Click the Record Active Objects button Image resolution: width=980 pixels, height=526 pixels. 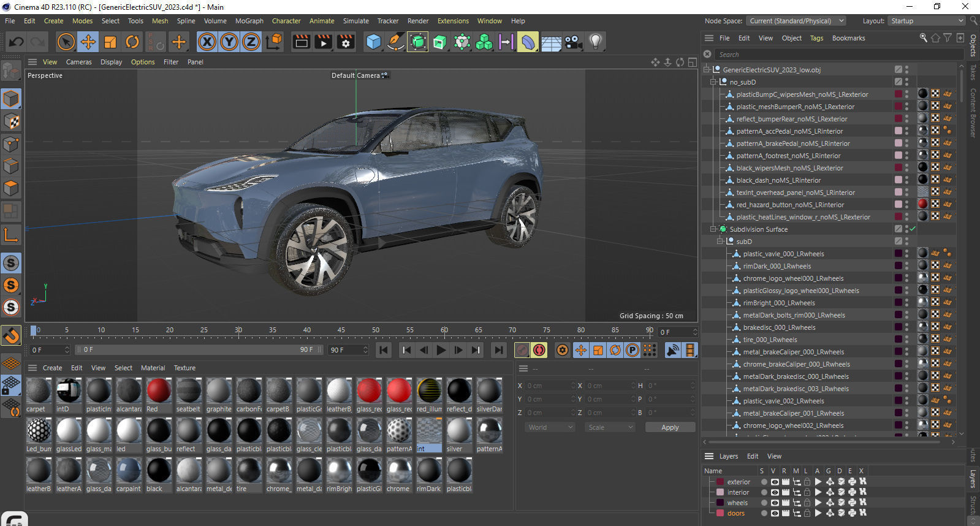click(522, 350)
